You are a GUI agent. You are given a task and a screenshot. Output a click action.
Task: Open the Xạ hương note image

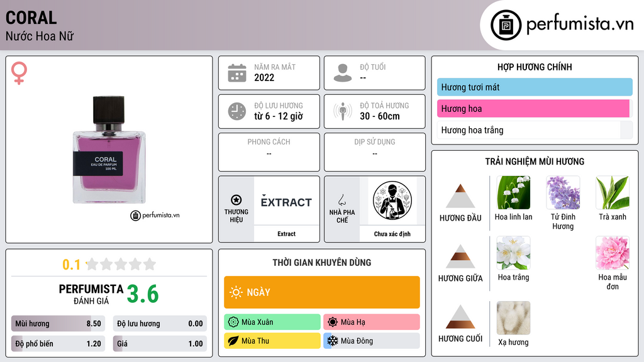[513, 317]
